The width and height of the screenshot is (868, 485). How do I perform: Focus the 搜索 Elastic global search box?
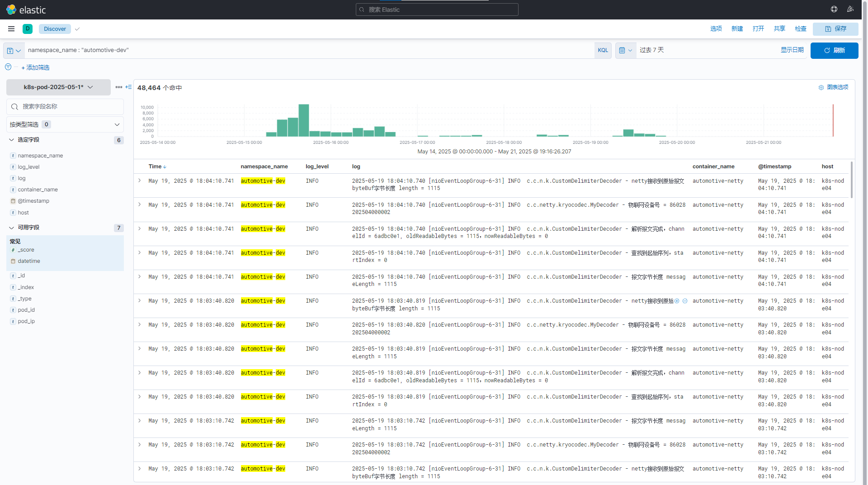pos(437,10)
